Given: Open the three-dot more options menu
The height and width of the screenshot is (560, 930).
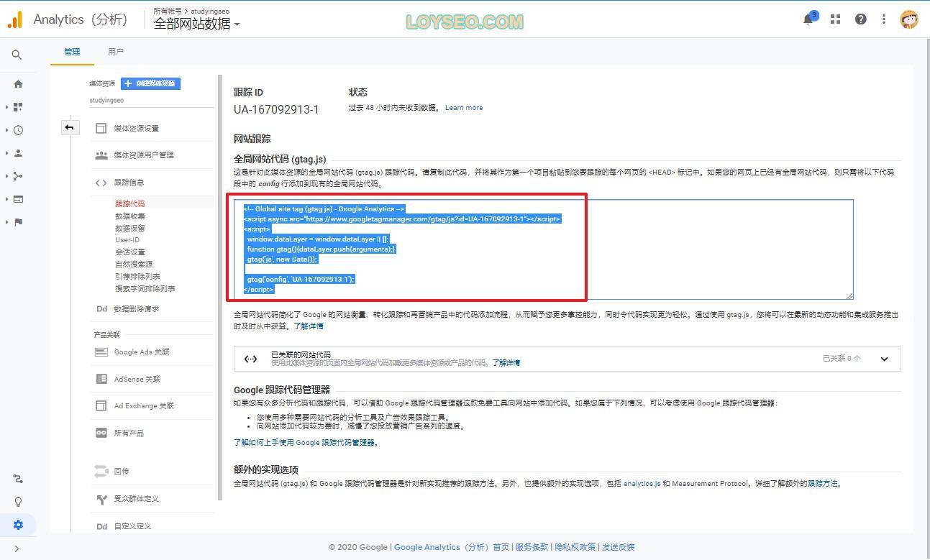Looking at the screenshot, I should coord(883,19).
